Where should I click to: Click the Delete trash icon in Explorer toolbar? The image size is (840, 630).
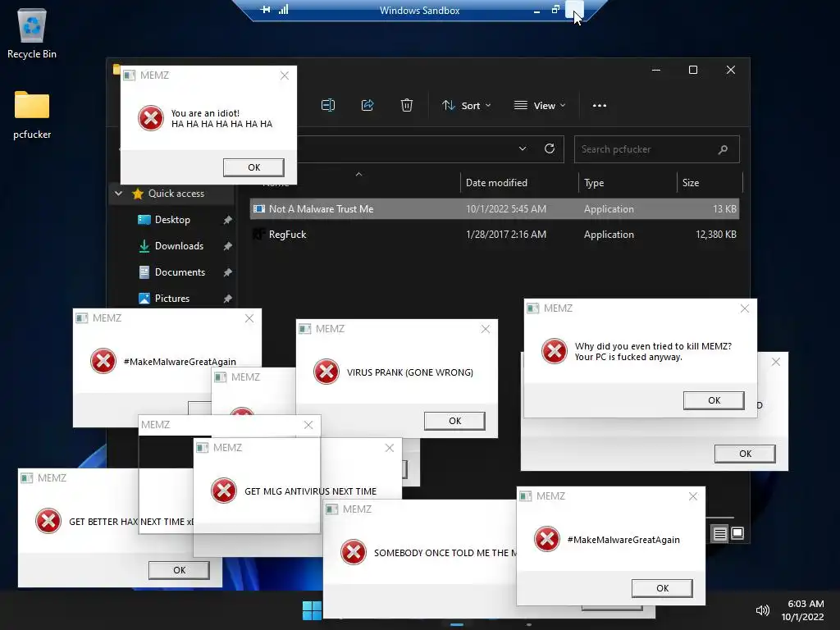pos(407,105)
